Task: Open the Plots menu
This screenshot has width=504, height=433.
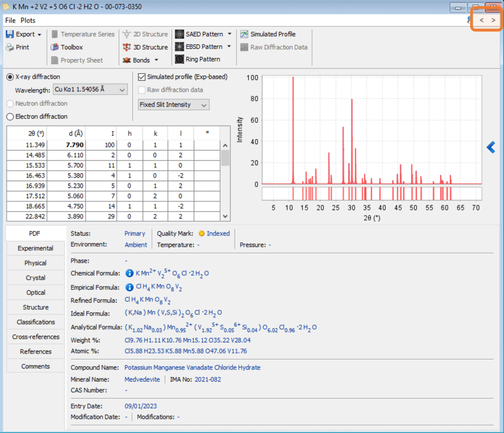Action: coord(28,20)
